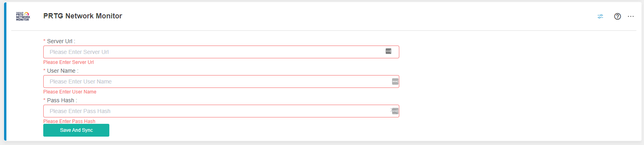
Task: Click the autofill icon in Server Url field
Action: click(x=388, y=51)
